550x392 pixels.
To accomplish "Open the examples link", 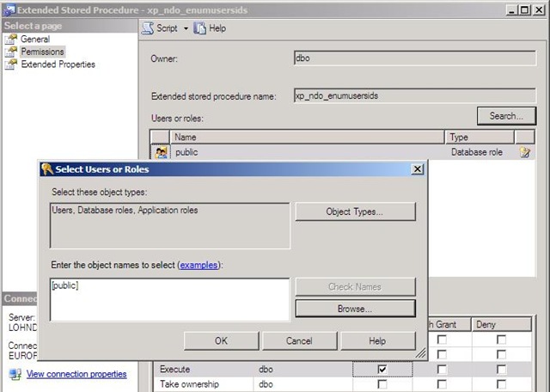I will 199,265.
